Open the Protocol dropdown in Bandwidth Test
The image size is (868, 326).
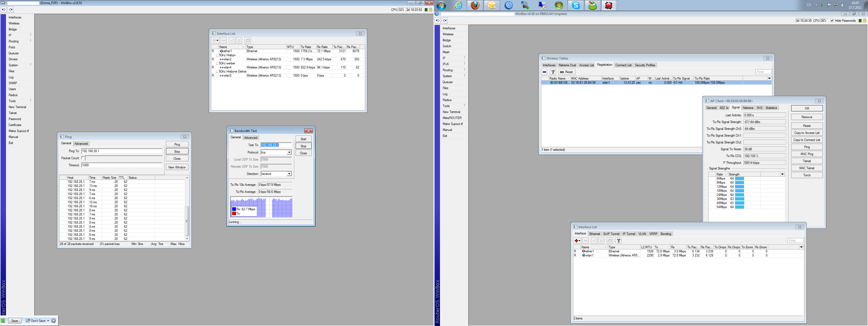pyautogui.click(x=289, y=152)
